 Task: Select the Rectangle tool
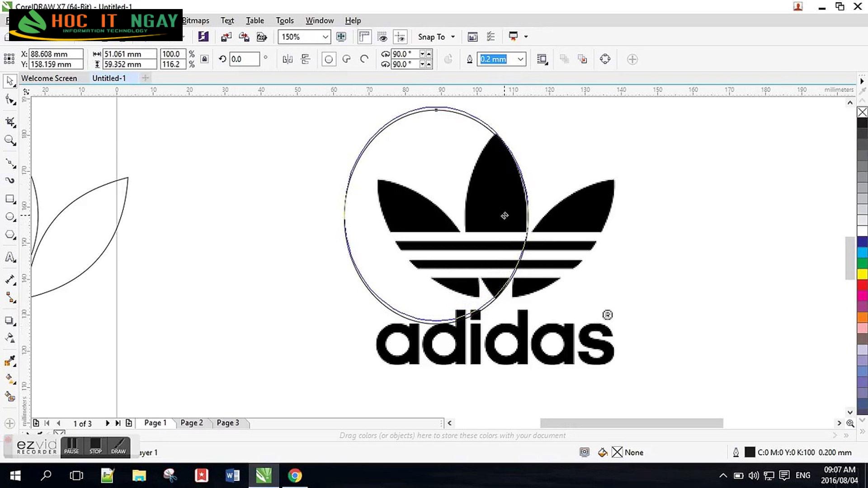tap(9, 199)
